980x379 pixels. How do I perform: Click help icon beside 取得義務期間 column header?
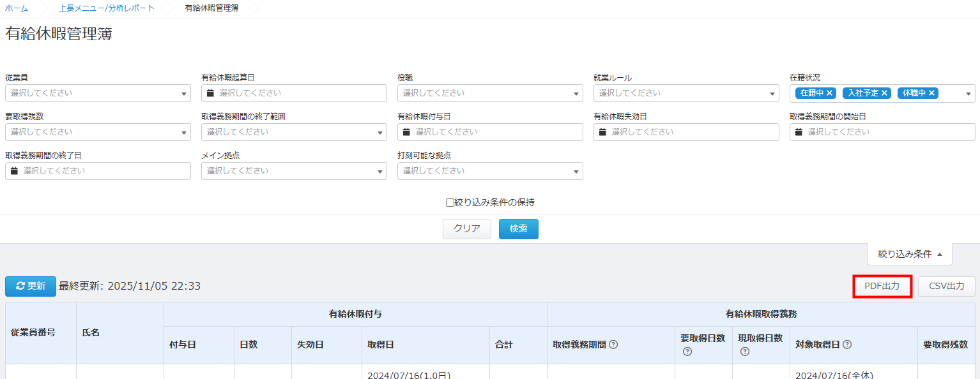pyautogui.click(x=613, y=345)
